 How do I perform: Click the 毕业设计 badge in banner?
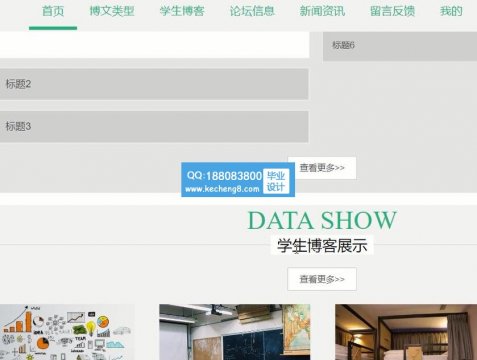[276, 181]
